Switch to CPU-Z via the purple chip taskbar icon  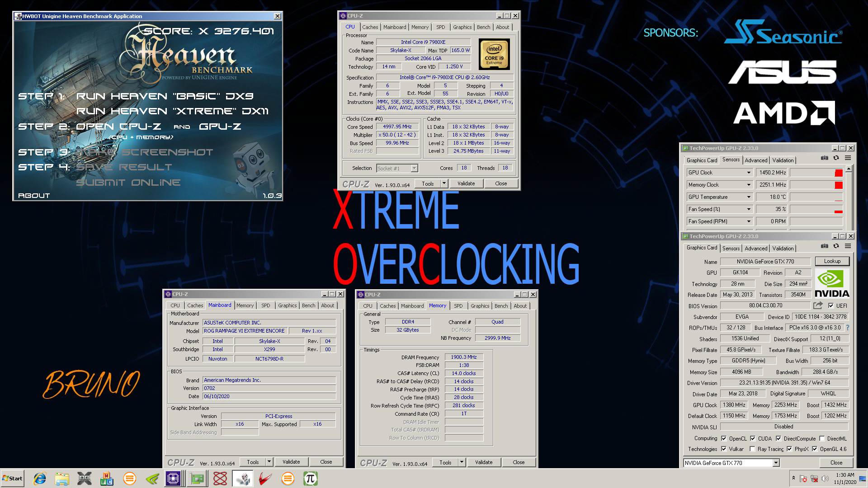[x=173, y=479]
